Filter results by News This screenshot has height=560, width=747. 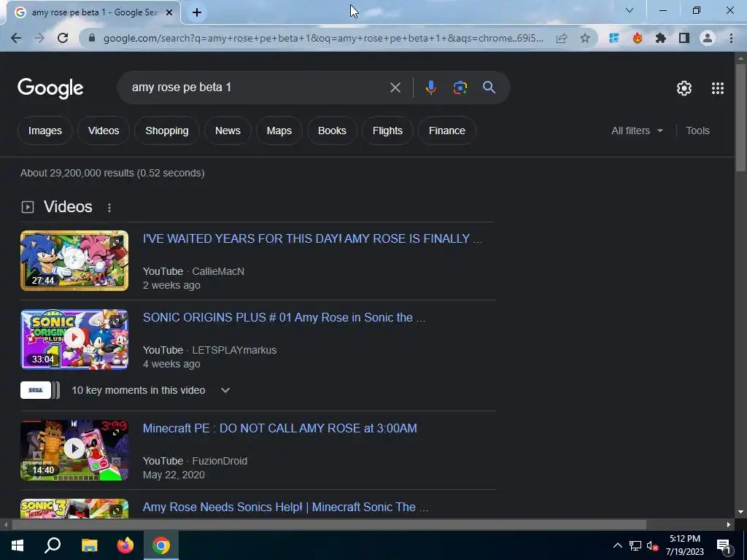[228, 131]
